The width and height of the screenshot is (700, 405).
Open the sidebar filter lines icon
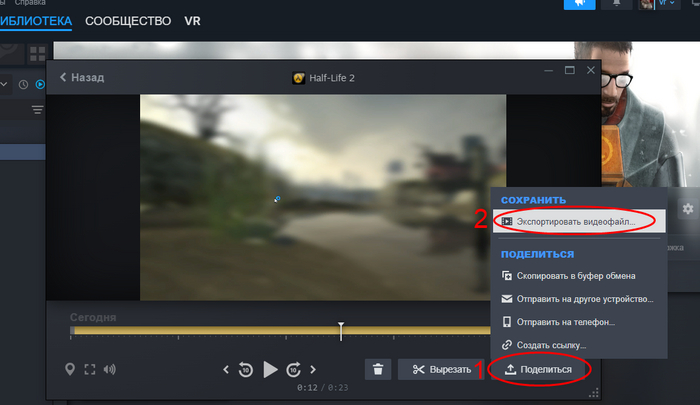point(38,110)
